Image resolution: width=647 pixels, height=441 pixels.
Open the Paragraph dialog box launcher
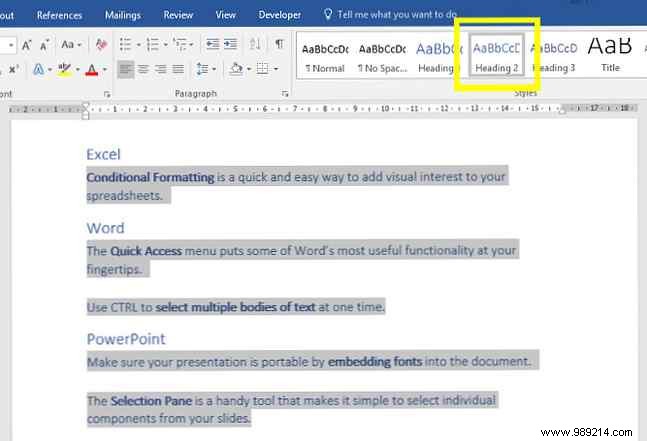point(285,94)
